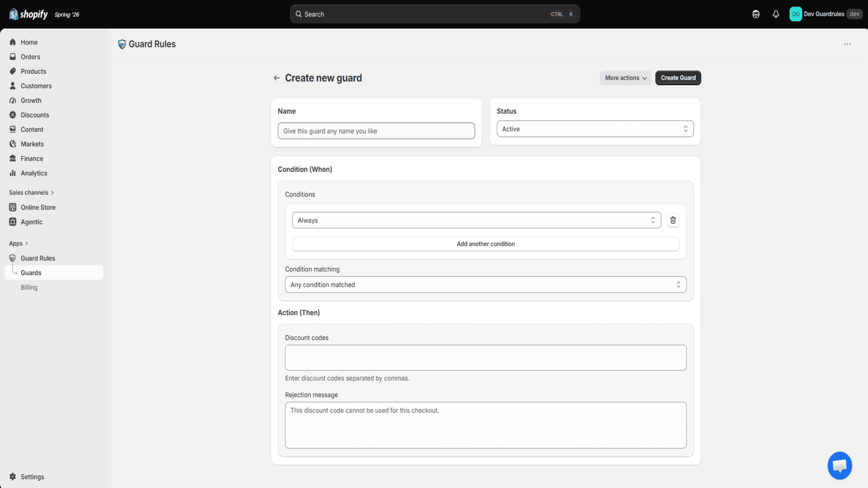
Task: Open the chat support bubble
Action: click(840, 465)
